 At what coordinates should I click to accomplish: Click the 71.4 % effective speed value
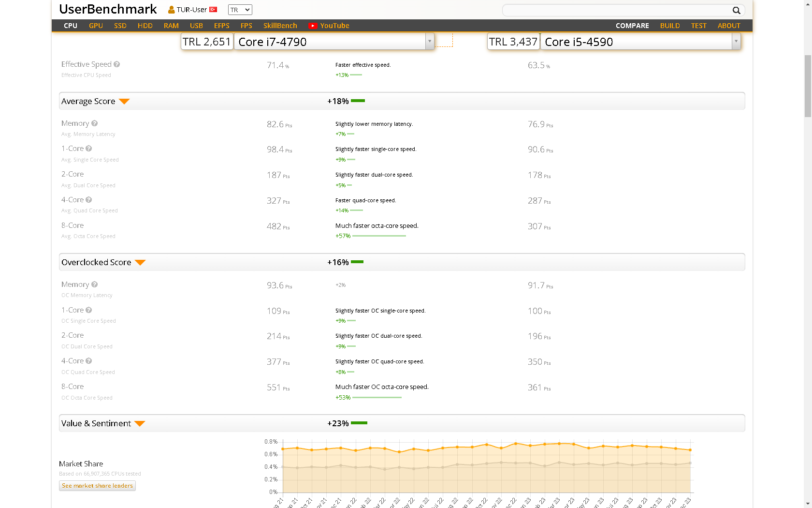click(278, 65)
